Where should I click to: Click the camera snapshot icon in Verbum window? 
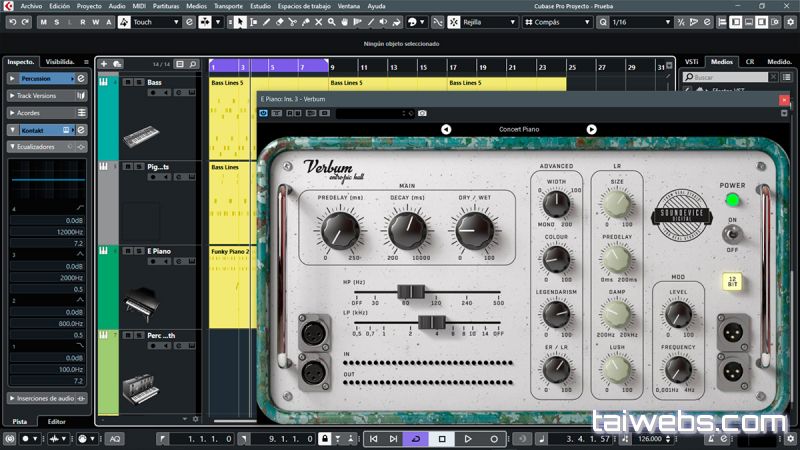(x=422, y=113)
